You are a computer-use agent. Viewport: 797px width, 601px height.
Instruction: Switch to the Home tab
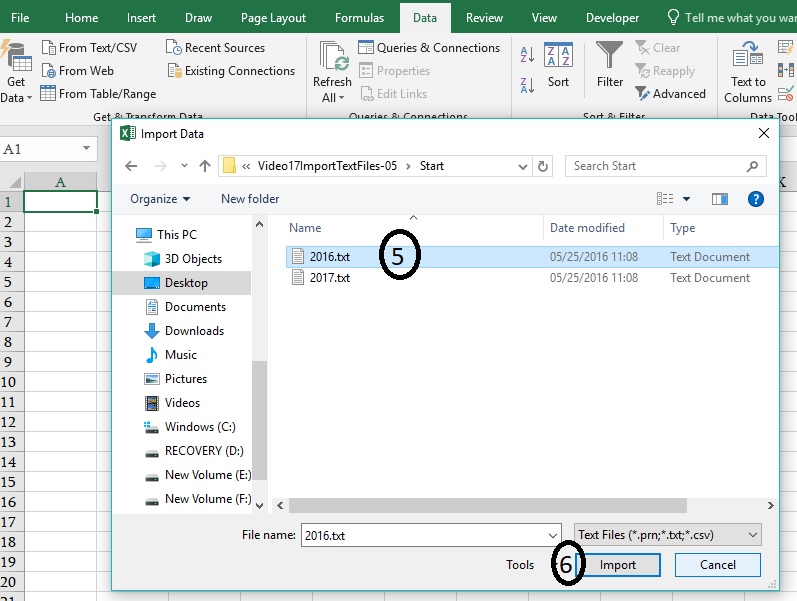[81, 18]
